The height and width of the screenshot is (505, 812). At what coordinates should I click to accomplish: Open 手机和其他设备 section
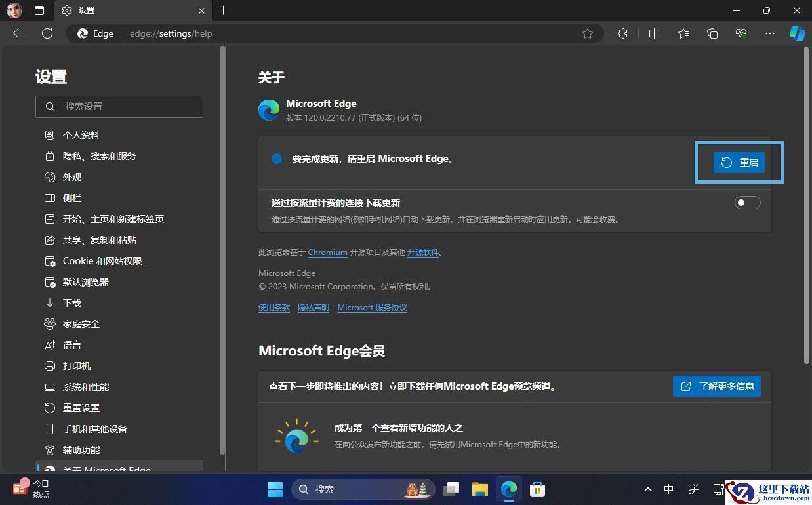tap(119, 429)
